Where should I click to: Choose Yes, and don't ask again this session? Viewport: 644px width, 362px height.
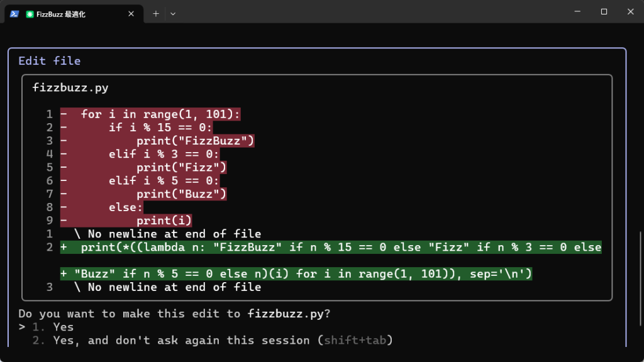[x=213, y=340]
